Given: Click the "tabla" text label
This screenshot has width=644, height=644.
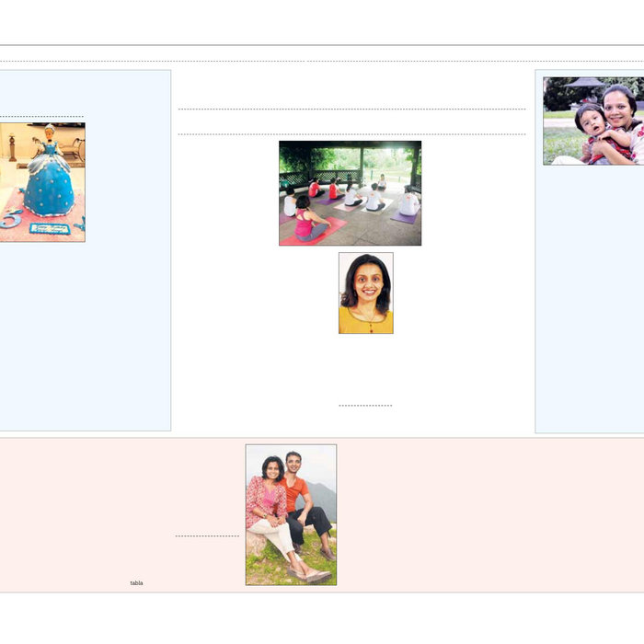Looking at the screenshot, I should coord(136,582).
